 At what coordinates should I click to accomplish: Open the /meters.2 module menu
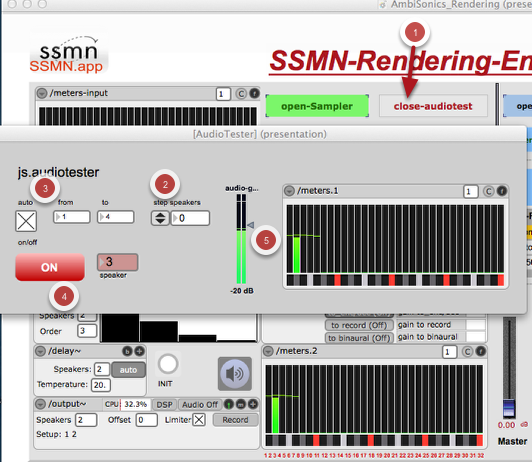pos(268,351)
